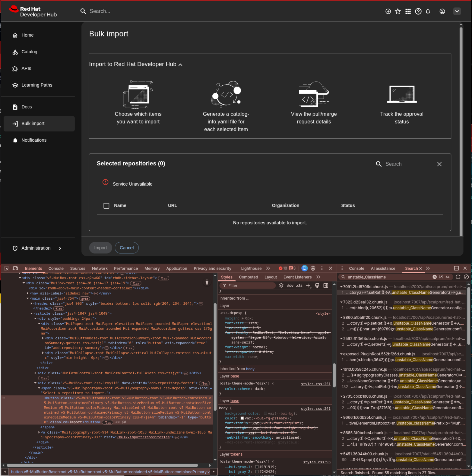
Task: Check the select-all repositories Name checkbox
Action: pyautogui.click(x=106, y=206)
